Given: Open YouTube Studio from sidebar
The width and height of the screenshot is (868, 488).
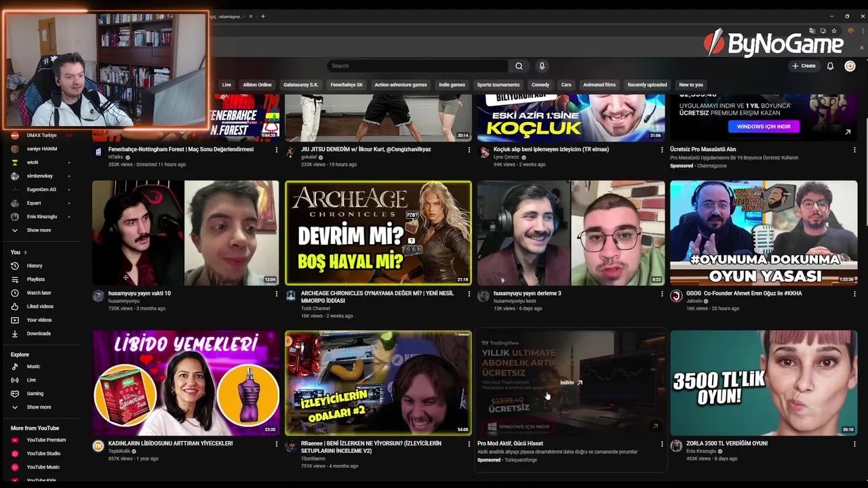Looking at the screenshot, I should tap(43, 453).
